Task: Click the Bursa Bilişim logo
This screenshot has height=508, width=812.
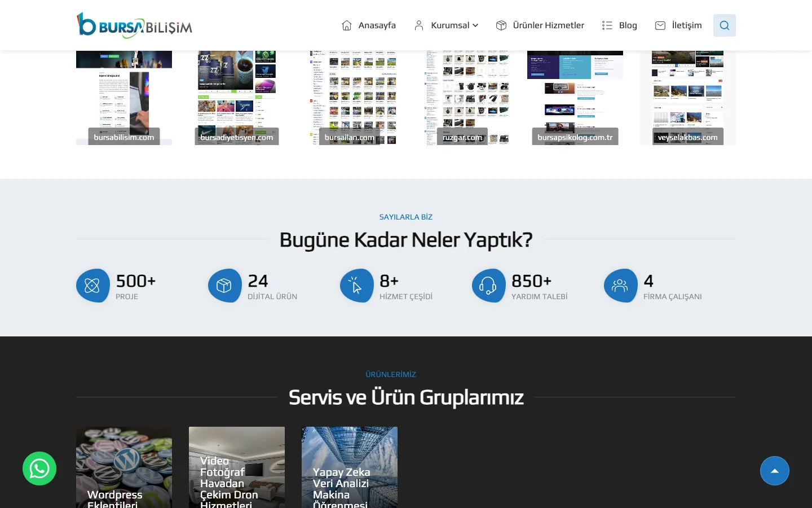Action: click(134, 25)
